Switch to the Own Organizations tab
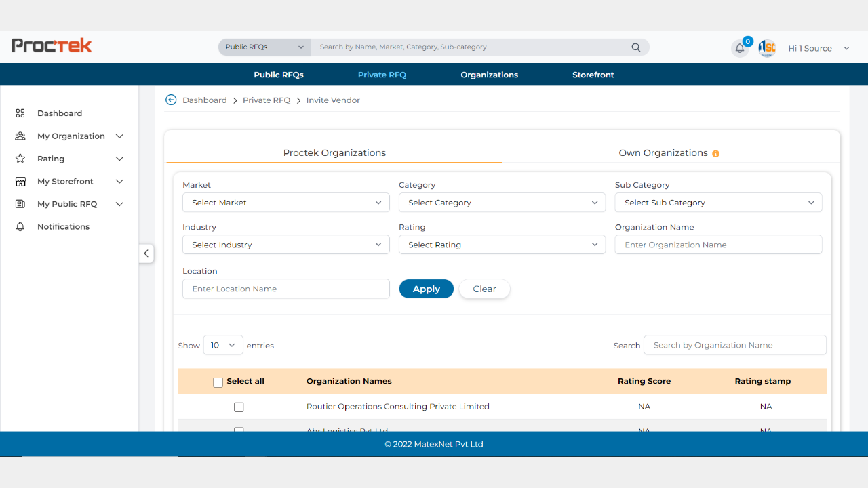This screenshot has height=488, width=868. pos(663,153)
